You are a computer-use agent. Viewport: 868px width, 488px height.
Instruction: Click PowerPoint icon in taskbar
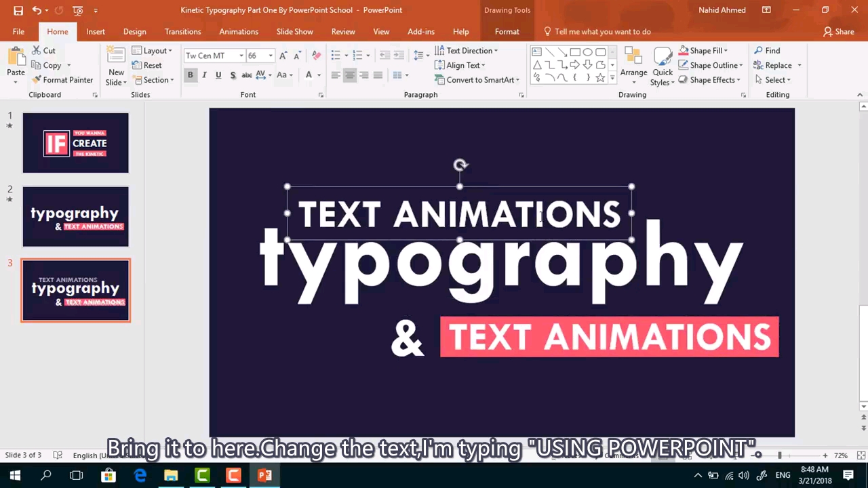tap(264, 476)
